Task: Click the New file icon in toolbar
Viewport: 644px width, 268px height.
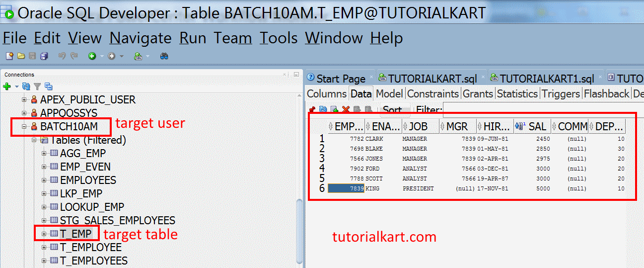Action: (x=9, y=56)
